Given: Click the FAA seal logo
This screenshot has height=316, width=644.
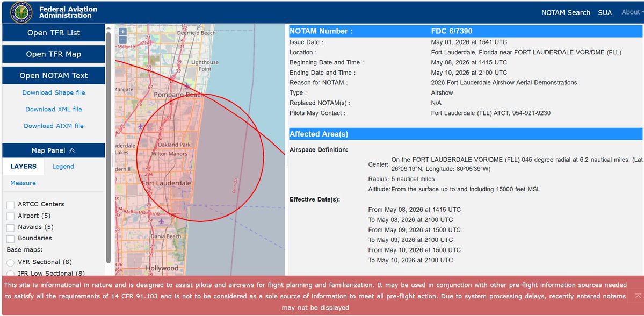Looking at the screenshot, I should 21,12.
